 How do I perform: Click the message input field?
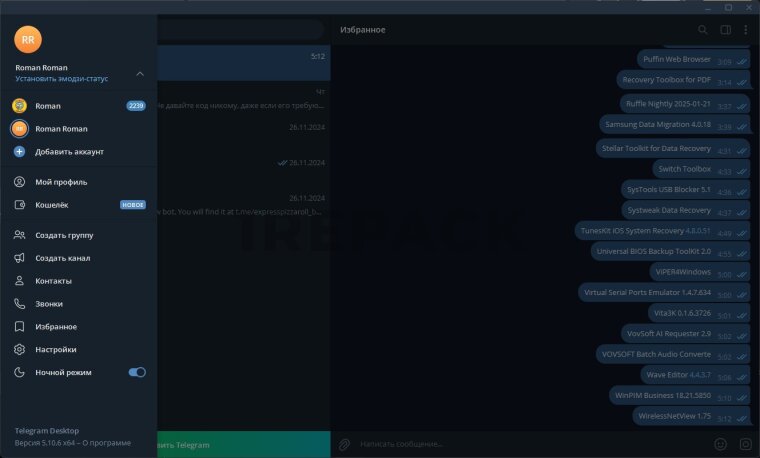pos(520,443)
